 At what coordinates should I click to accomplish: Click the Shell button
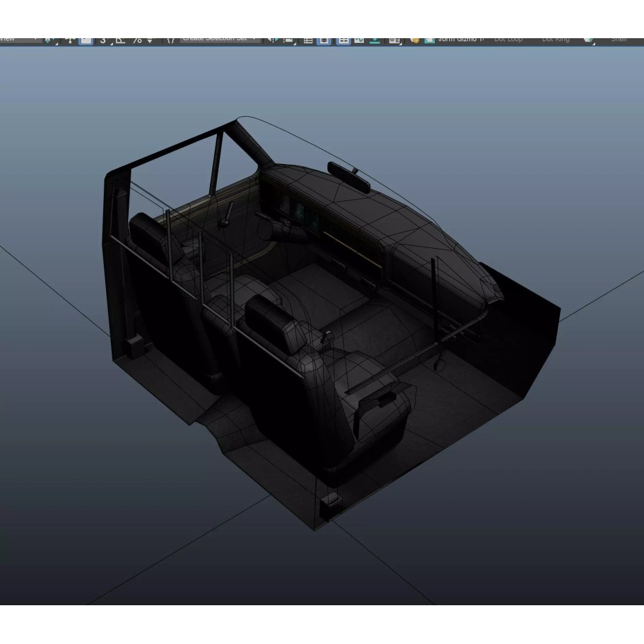[619, 39]
